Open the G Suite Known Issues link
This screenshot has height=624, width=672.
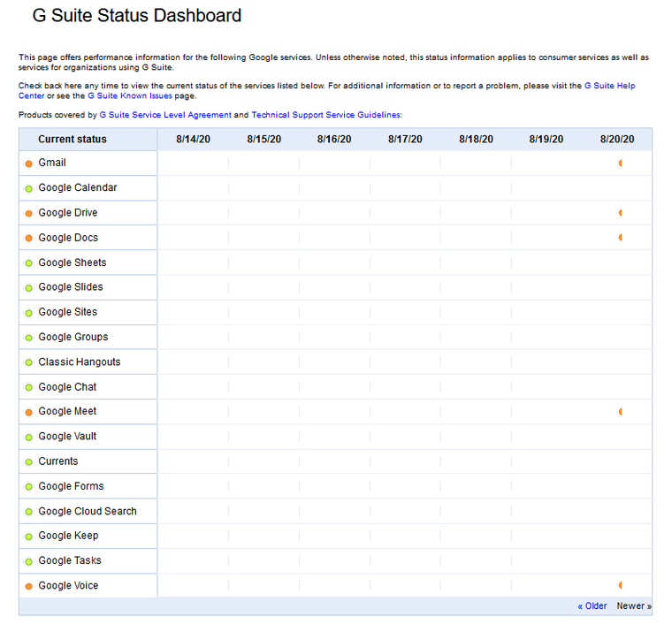[x=123, y=95]
